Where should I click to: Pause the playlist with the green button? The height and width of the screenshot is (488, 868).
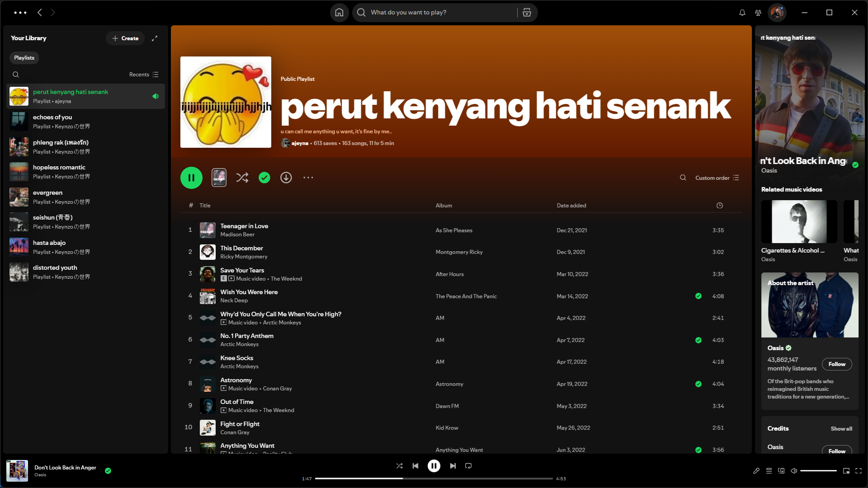click(191, 178)
